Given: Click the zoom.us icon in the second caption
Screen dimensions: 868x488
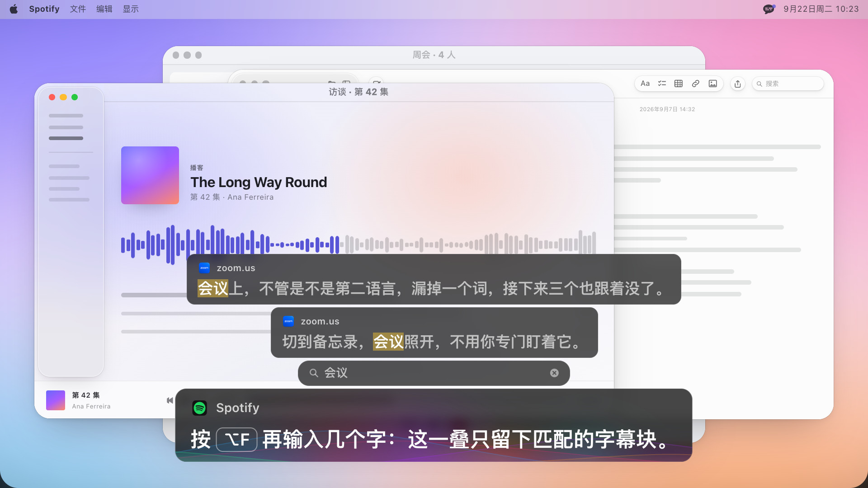Looking at the screenshot, I should [288, 321].
